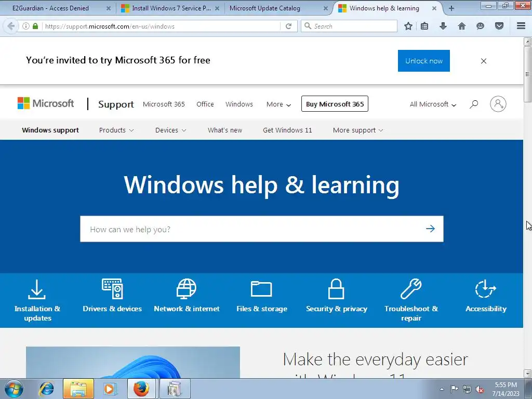532x399 pixels.
Task: Open the Get Windows 11 link
Action: 287,130
